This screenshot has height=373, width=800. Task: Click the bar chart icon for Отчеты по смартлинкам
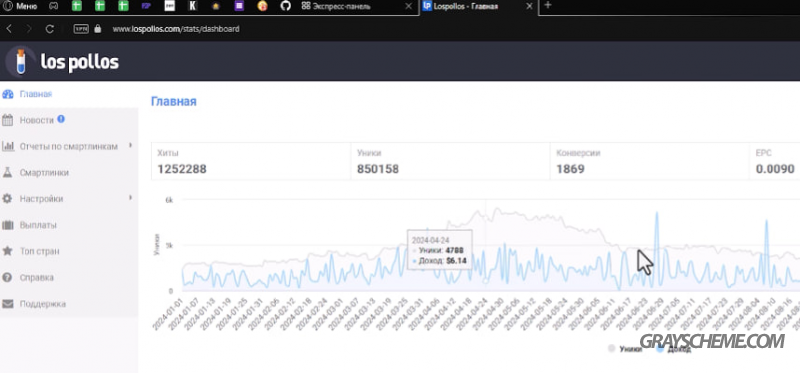8,146
